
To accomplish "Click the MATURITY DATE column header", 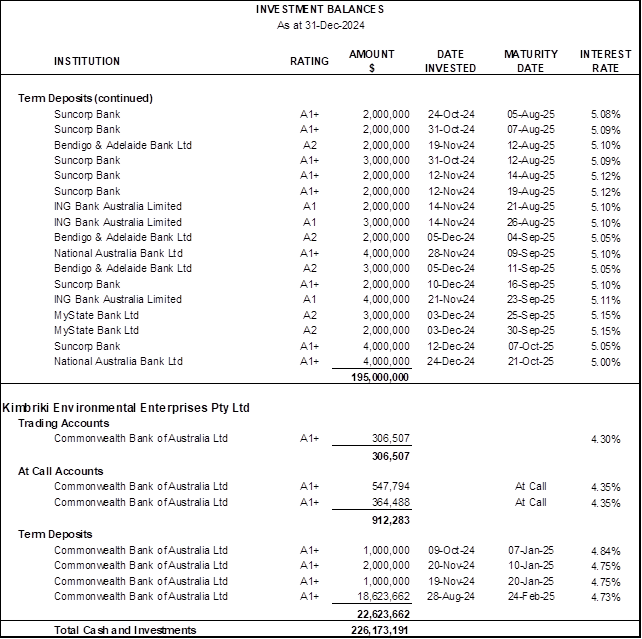I will pos(531,61).
